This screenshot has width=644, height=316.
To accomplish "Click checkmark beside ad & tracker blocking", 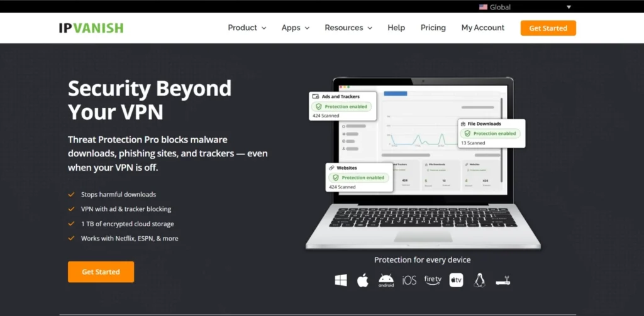I will [72, 209].
